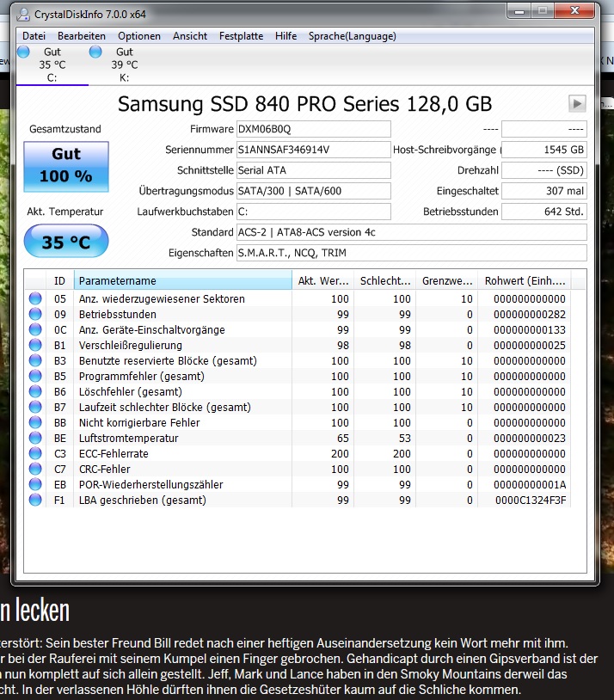The width and height of the screenshot is (614, 700).
Task: Click the status icon of ECC-Fehlerrate row
Action: click(x=35, y=453)
